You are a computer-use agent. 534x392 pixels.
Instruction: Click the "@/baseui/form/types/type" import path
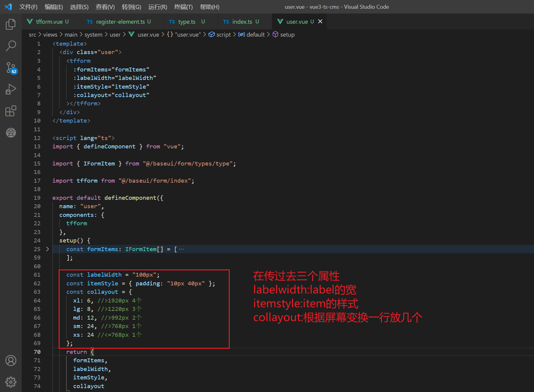188,164
